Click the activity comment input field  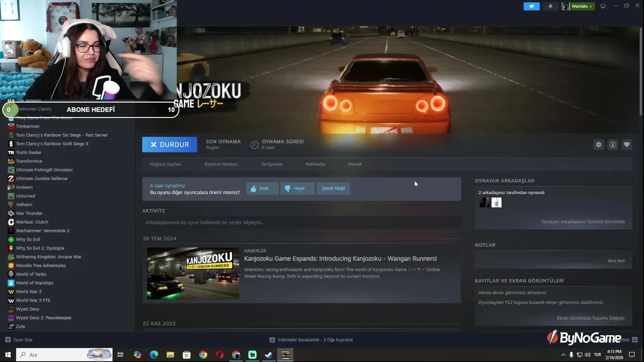301,222
